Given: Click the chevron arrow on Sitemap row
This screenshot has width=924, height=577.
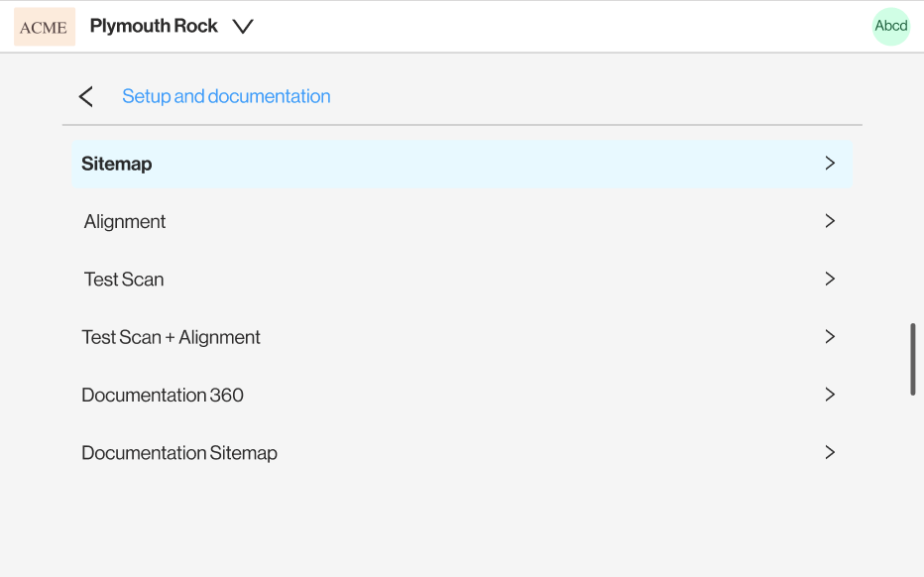Looking at the screenshot, I should pos(830,164).
